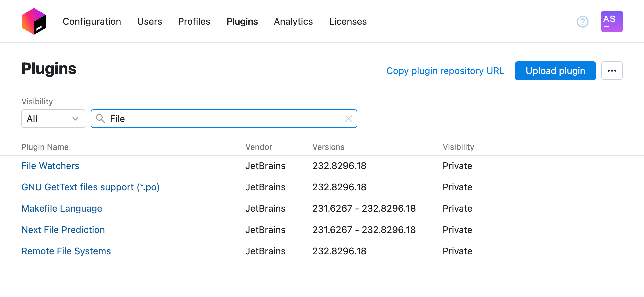Expand the Visibility All dropdown
644x297 pixels.
53,119
